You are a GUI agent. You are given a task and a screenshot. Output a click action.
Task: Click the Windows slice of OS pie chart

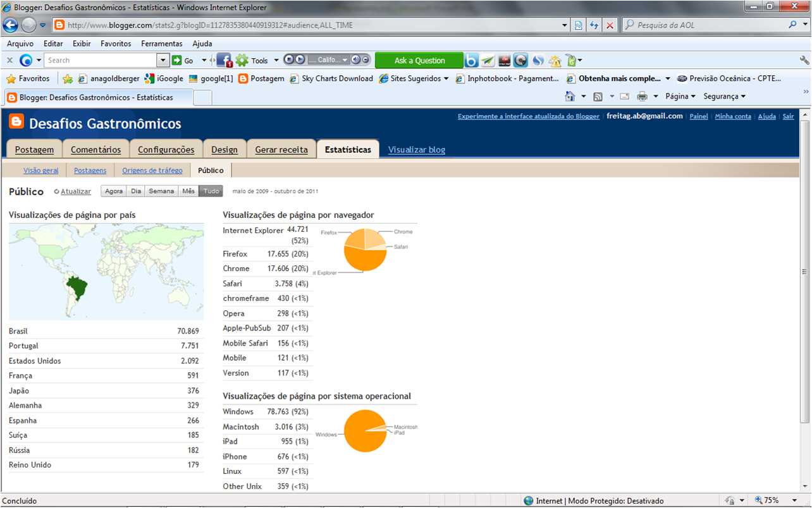point(363,432)
